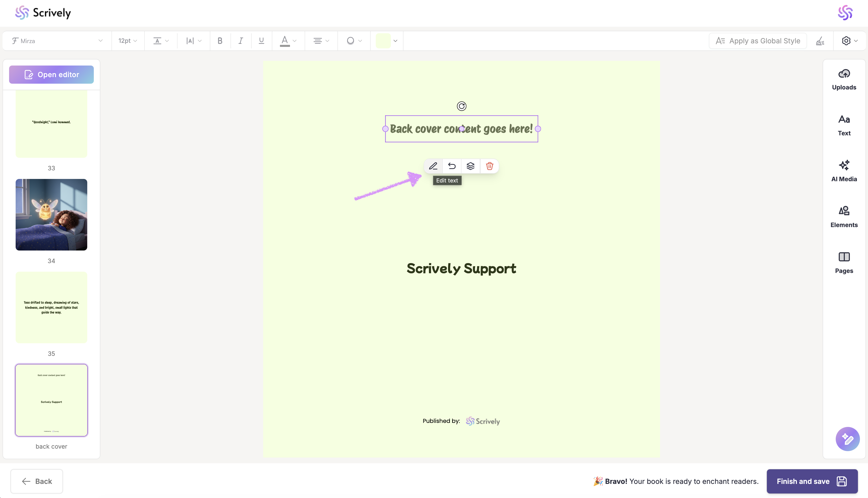Image resolution: width=868 pixels, height=498 pixels.
Task: Click the undo arrow in floating toolbar
Action: tap(452, 166)
